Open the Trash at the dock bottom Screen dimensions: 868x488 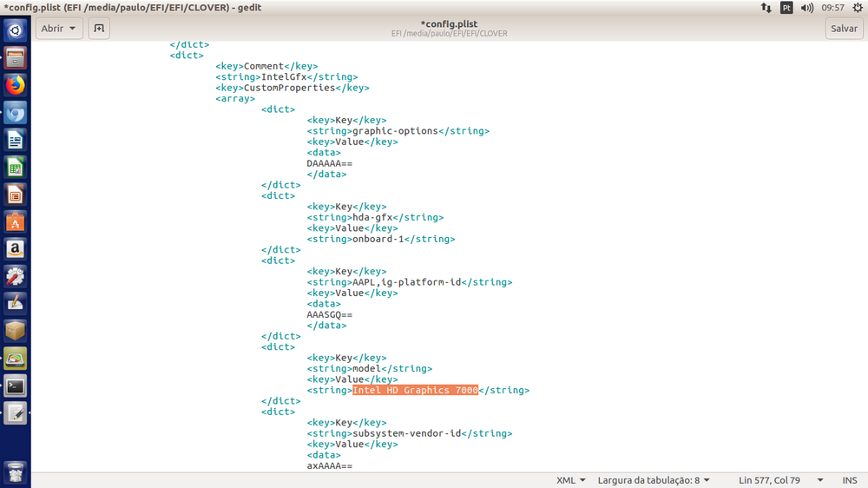16,472
